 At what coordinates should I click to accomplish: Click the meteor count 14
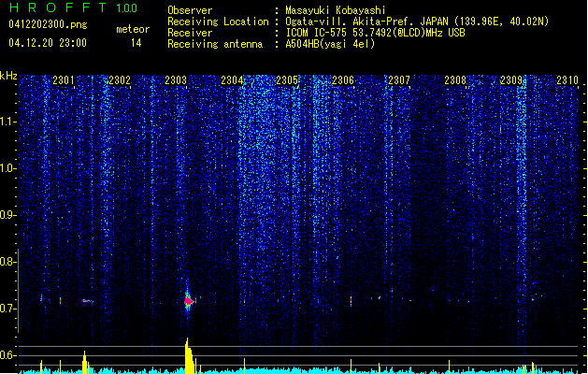tap(136, 43)
